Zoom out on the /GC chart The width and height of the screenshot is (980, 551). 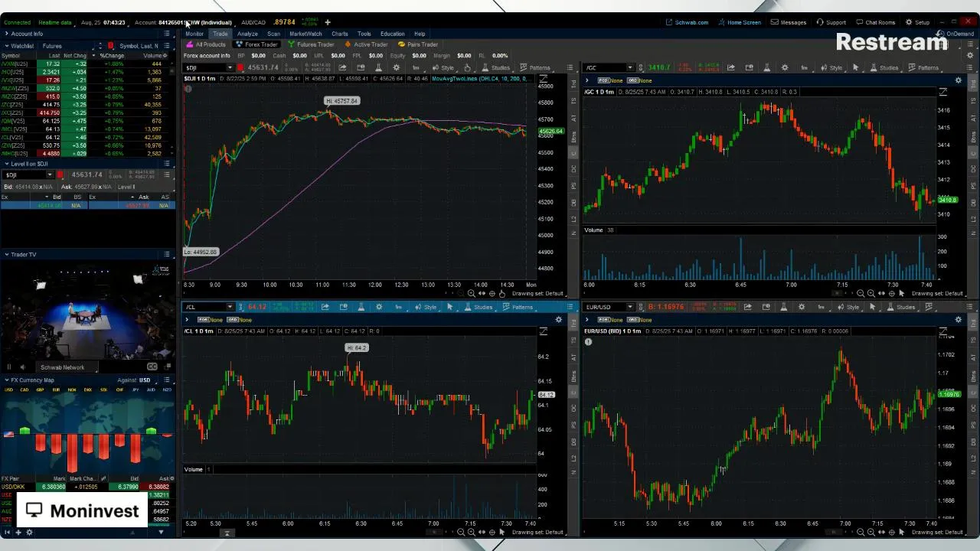coord(861,293)
